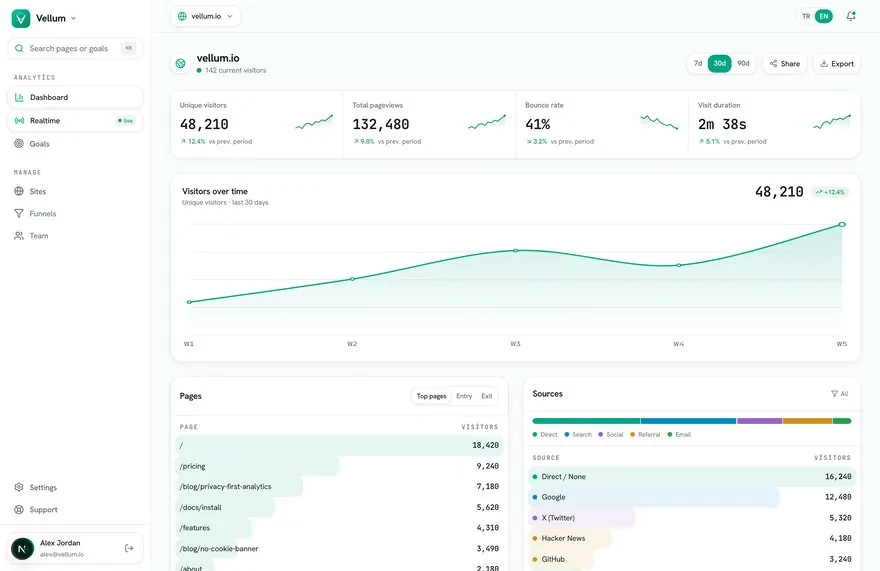This screenshot has width=880, height=571.
Task: Switch to the Exit tab
Action: point(487,396)
